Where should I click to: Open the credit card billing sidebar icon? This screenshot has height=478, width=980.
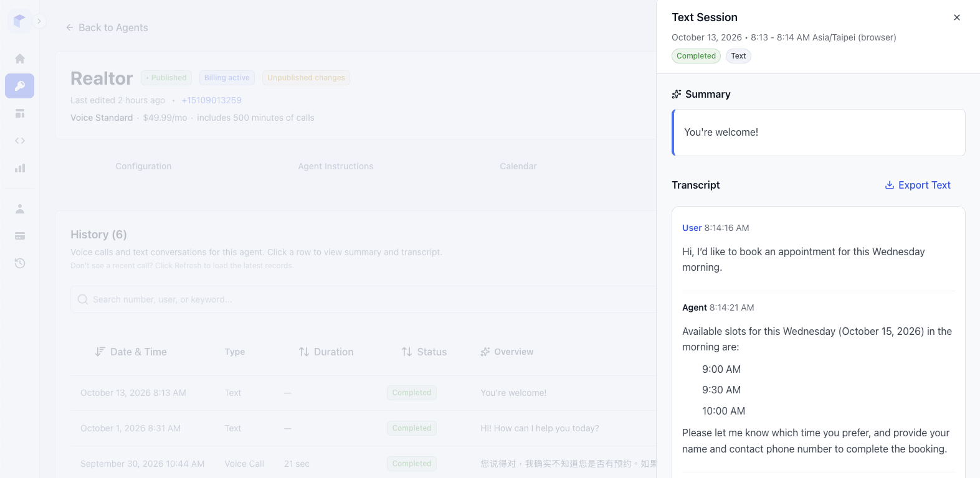[20, 236]
